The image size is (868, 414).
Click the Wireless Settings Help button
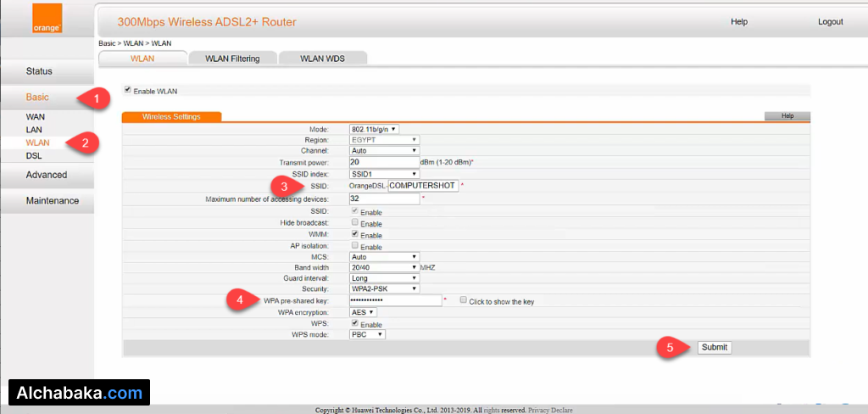pos(787,116)
